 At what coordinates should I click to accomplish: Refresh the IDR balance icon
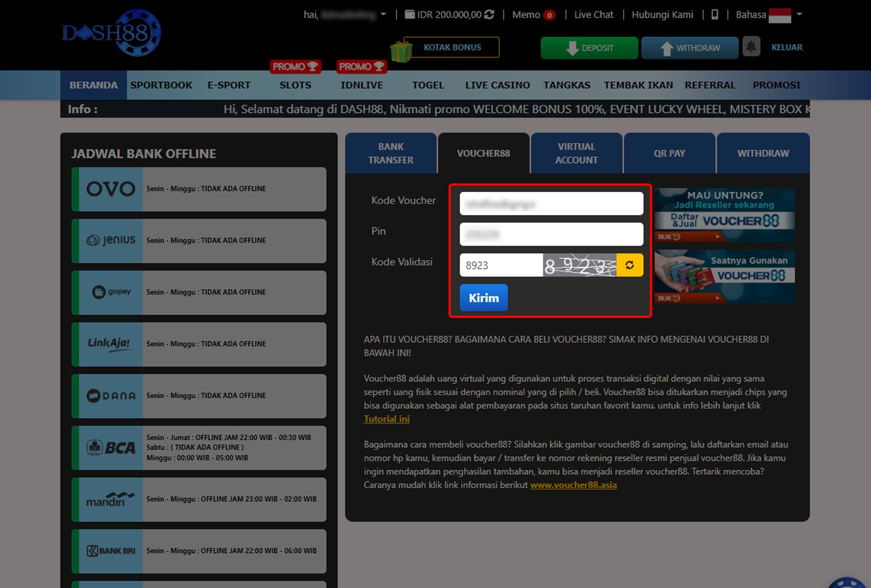[x=489, y=15]
